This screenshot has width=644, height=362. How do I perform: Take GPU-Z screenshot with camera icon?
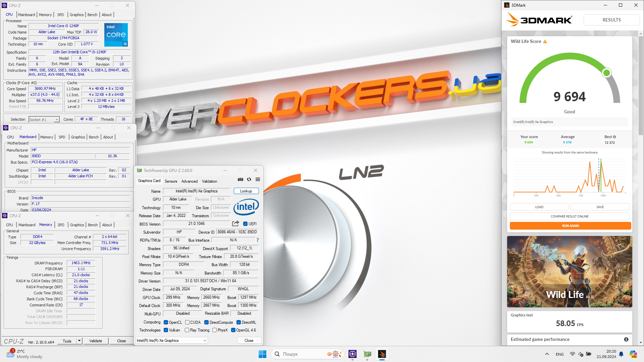(x=240, y=180)
